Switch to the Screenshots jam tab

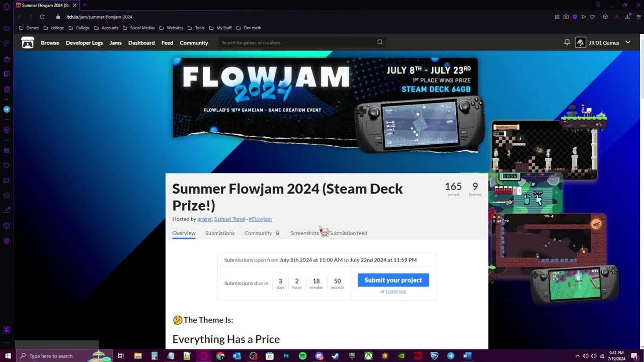[304, 233]
